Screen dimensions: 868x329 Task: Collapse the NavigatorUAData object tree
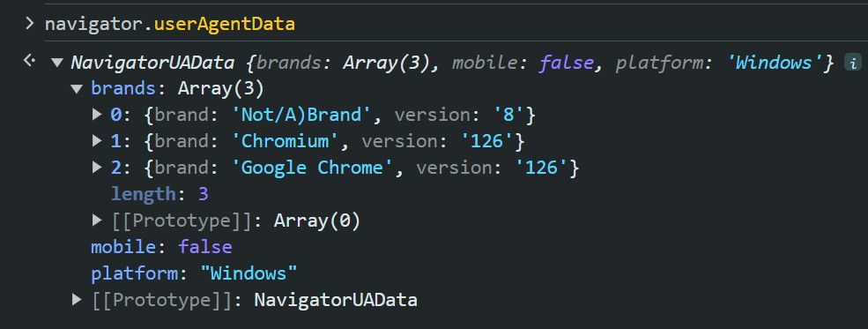(57, 63)
